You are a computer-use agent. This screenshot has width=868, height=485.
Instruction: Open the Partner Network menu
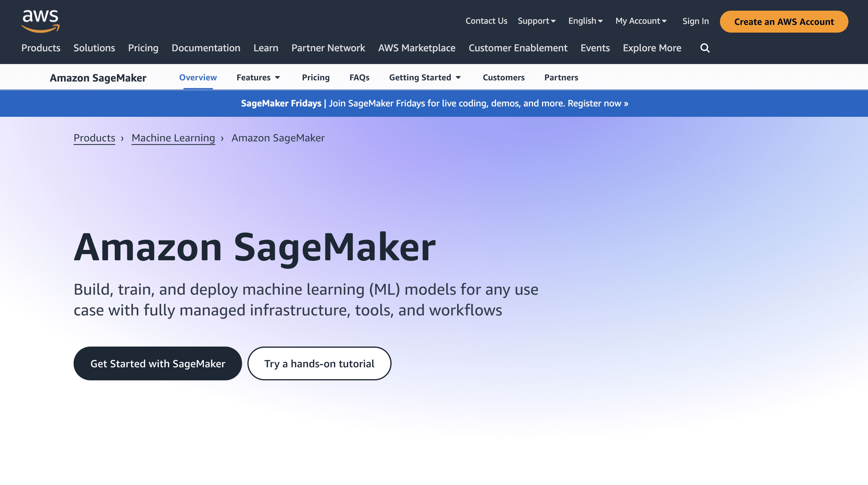328,48
